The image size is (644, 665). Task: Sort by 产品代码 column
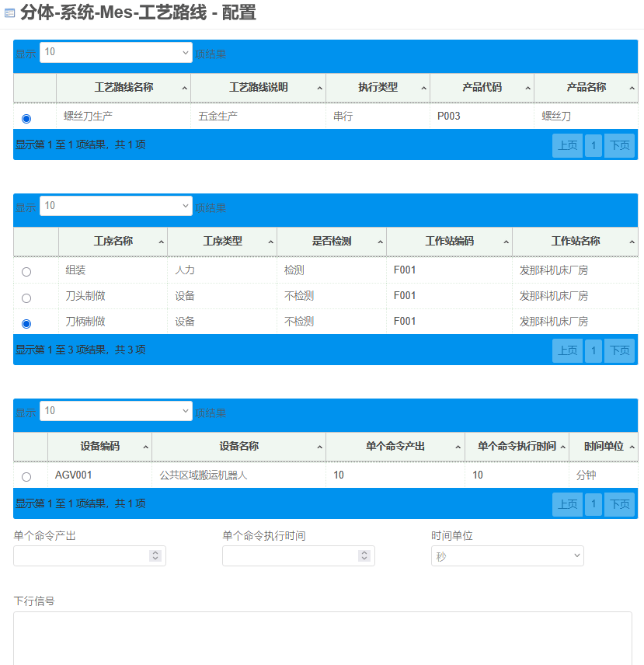click(482, 88)
